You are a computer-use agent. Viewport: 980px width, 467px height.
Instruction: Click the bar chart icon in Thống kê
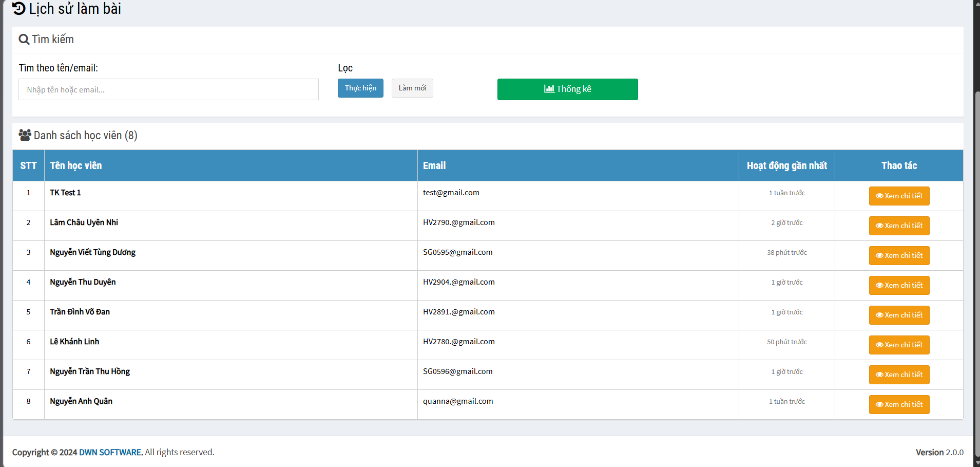pyautogui.click(x=549, y=89)
